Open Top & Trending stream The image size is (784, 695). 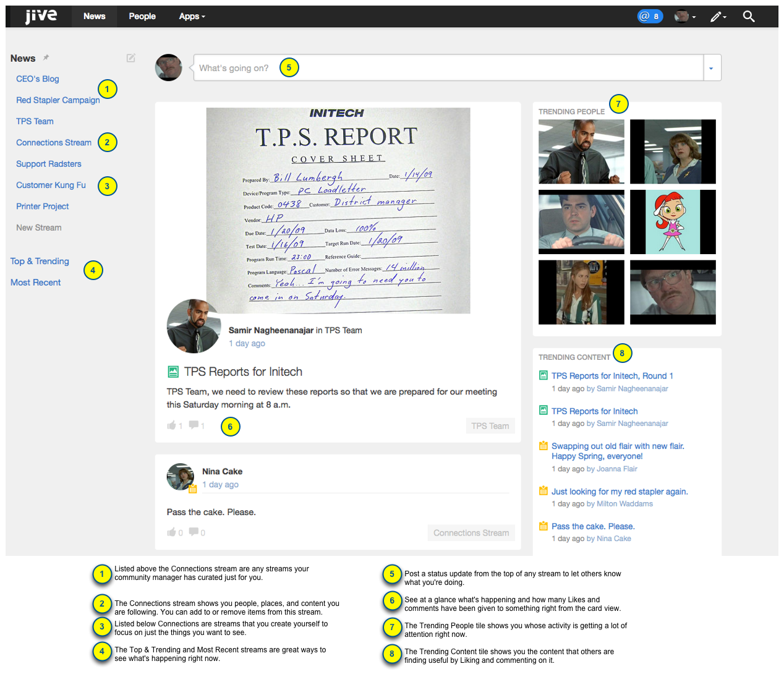click(x=40, y=262)
